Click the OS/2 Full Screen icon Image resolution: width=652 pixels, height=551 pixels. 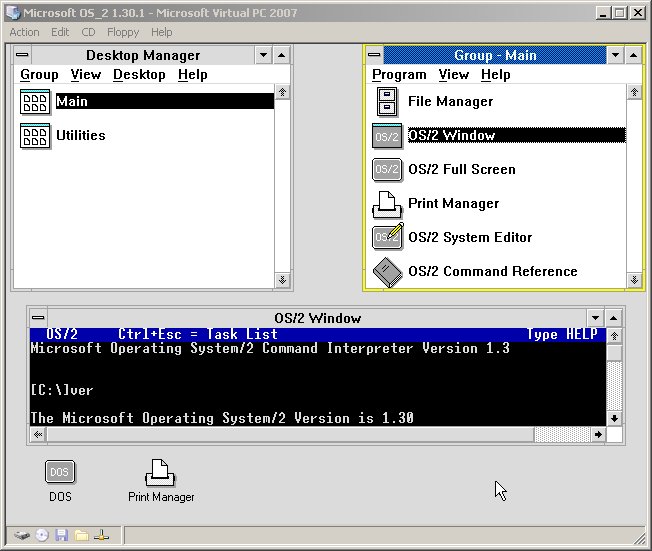pyautogui.click(x=387, y=170)
